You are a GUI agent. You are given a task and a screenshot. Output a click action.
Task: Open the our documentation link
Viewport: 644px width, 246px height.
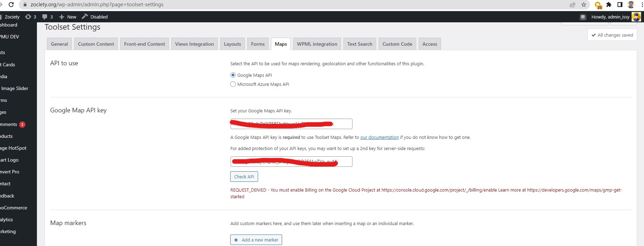click(379, 137)
